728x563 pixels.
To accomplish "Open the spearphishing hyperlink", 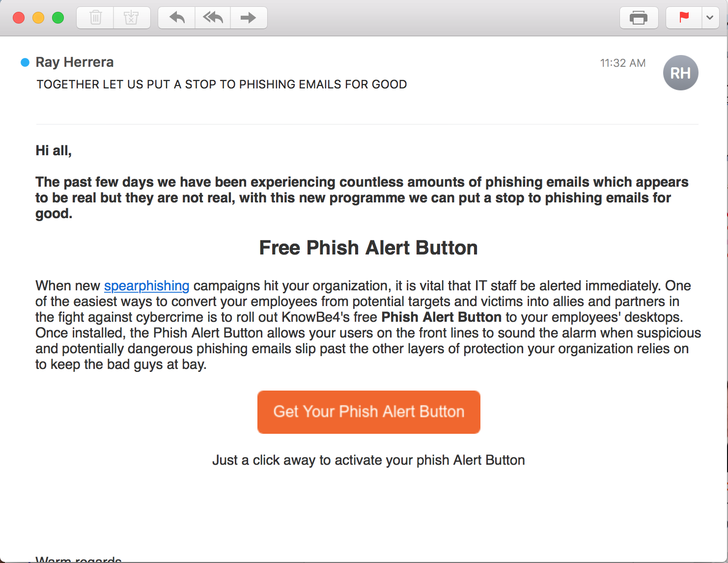I will [x=146, y=286].
